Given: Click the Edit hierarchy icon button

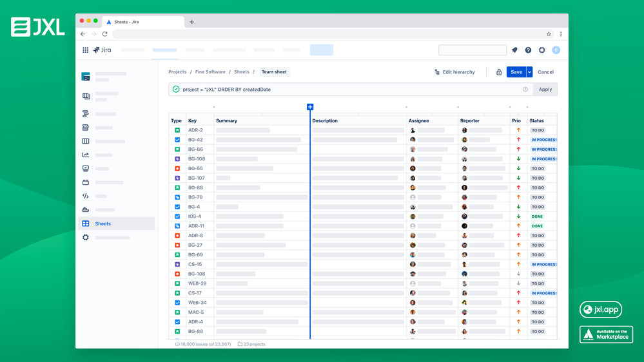Looking at the screenshot, I should click(454, 72).
